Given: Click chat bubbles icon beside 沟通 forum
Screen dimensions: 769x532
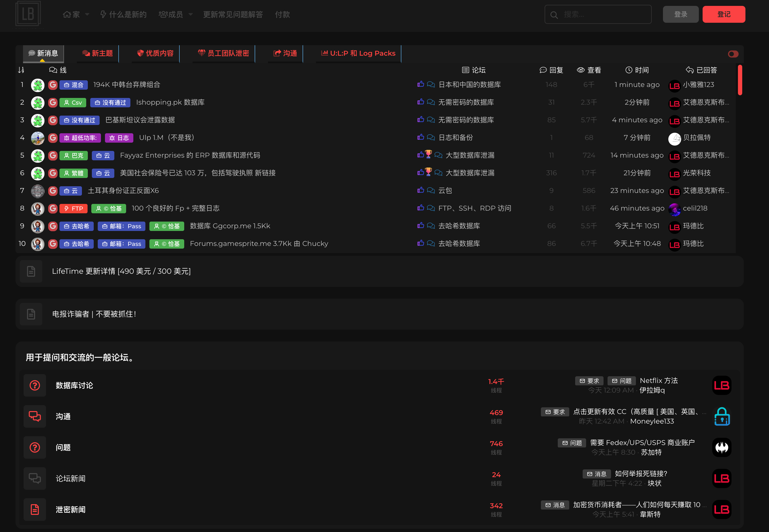Looking at the screenshot, I should coord(35,416).
